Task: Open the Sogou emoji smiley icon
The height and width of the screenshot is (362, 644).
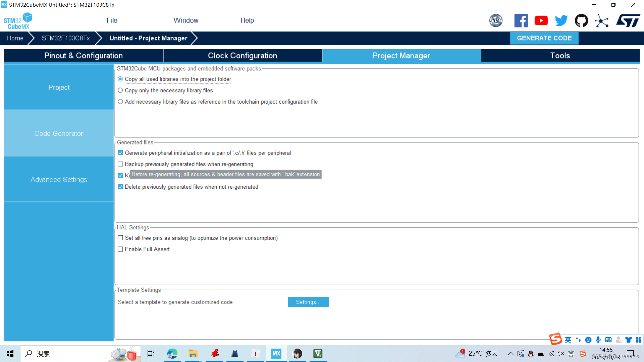Action: (588, 340)
